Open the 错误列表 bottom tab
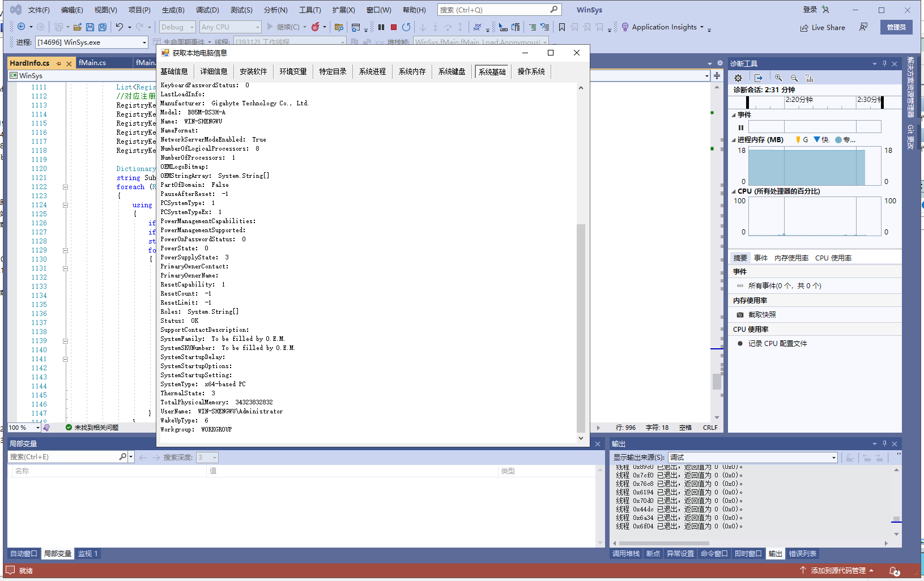Screen dimensions: 924x581 point(803,554)
